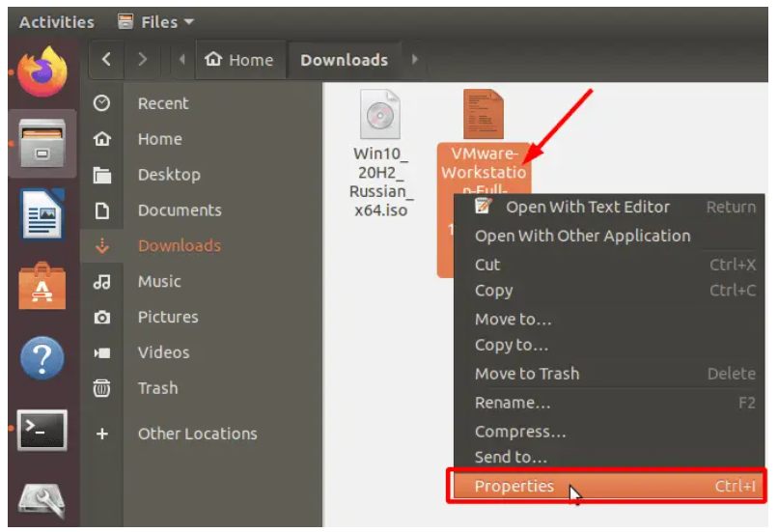Choose Send to… in context menu
The height and width of the screenshot is (532, 778).
point(609,457)
